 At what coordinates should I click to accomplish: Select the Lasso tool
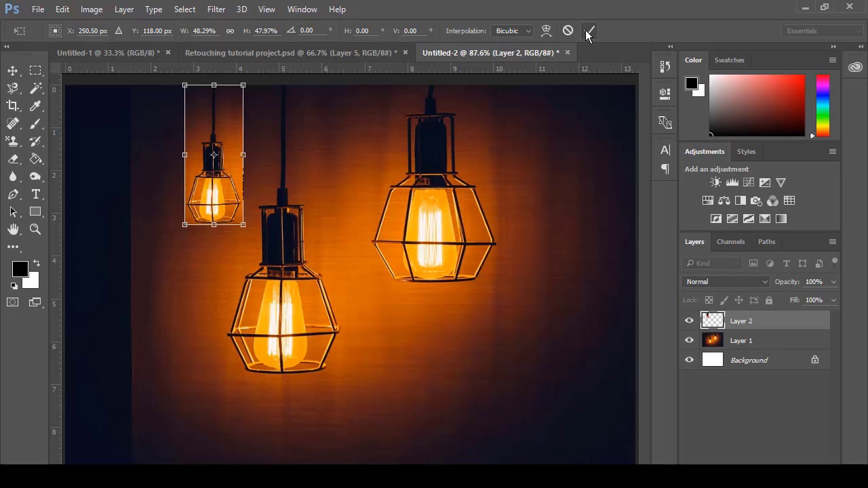coord(13,88)
